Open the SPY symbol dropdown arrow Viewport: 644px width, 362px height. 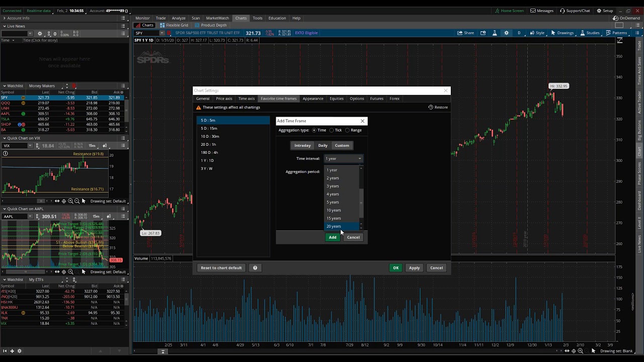(x=162, y=33)
